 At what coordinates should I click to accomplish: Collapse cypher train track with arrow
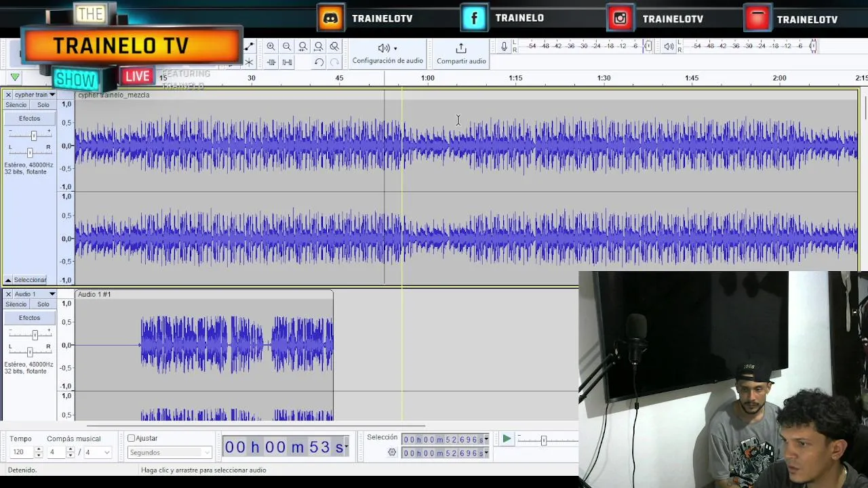pyautogui.click(x=8, y=280)
